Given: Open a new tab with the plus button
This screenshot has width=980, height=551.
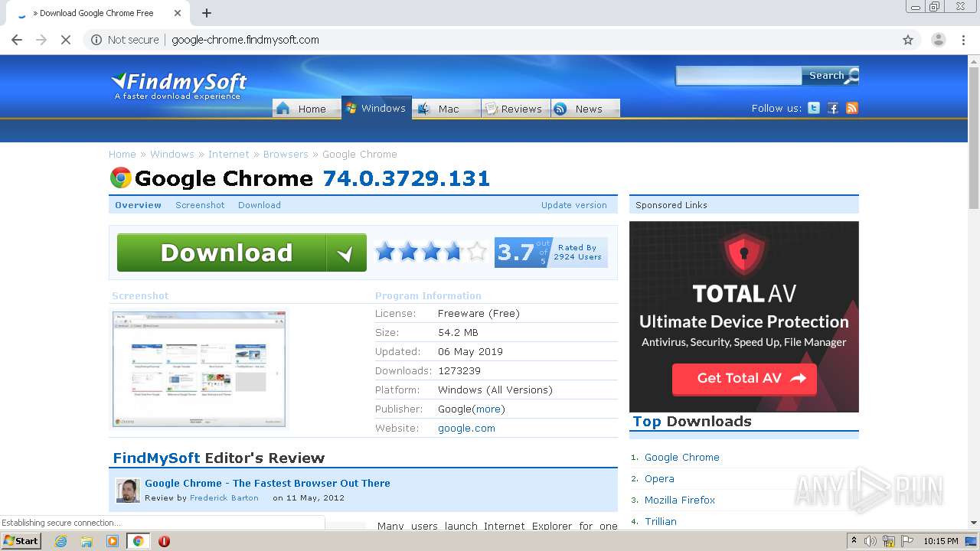Looking at the screenshot, I should click(207, 13).
